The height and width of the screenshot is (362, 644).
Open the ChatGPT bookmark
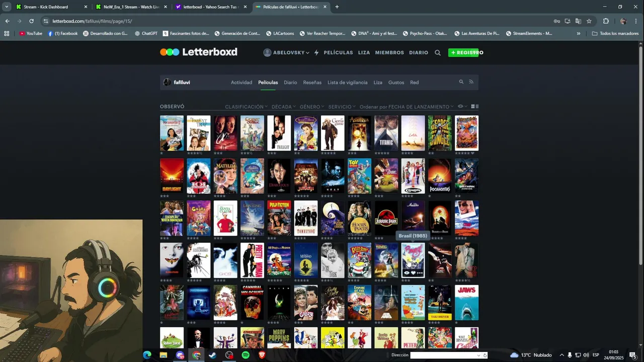[146, 33]
